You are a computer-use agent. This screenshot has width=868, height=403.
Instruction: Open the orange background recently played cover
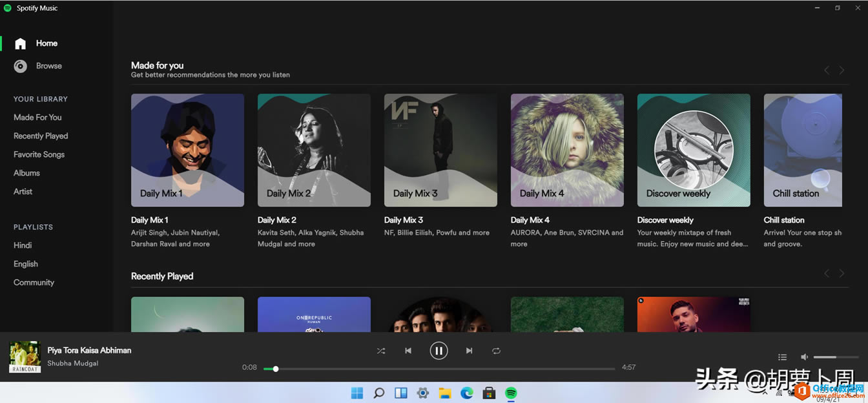694,315
